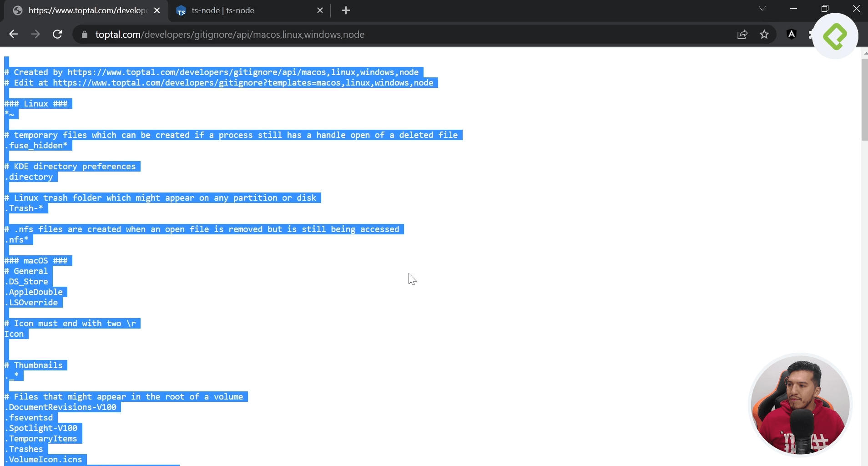
Task: Minimize the browser window
Action: 794,9
